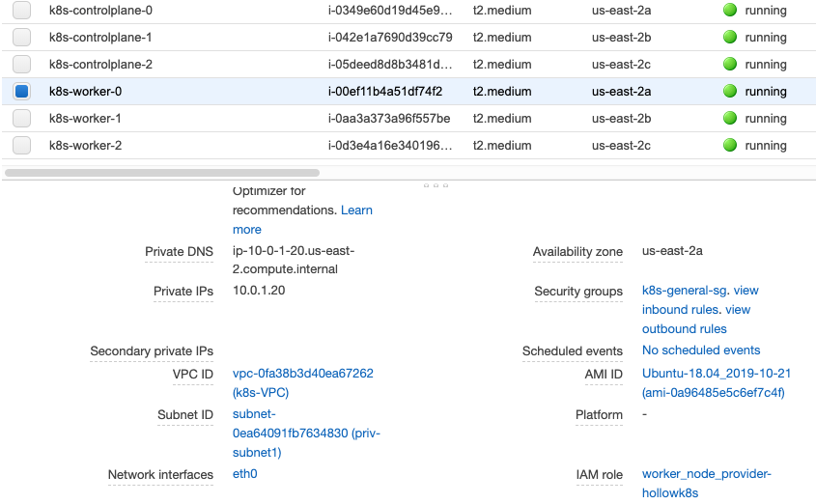Viewport: 816px width, 504px height.
Task: Select the k8s-controlplane-0 instance checkbox
Action: coord(22,11)
